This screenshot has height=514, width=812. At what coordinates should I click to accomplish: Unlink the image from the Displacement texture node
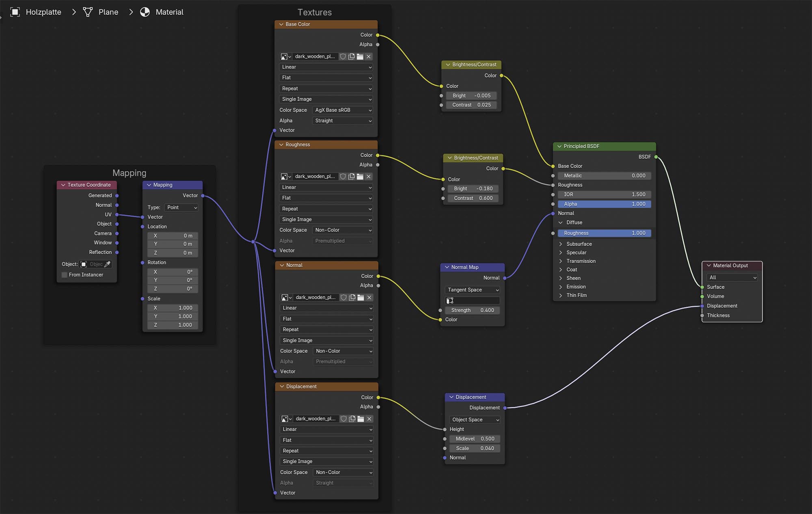pyautogui.click(x=369, y=419)
